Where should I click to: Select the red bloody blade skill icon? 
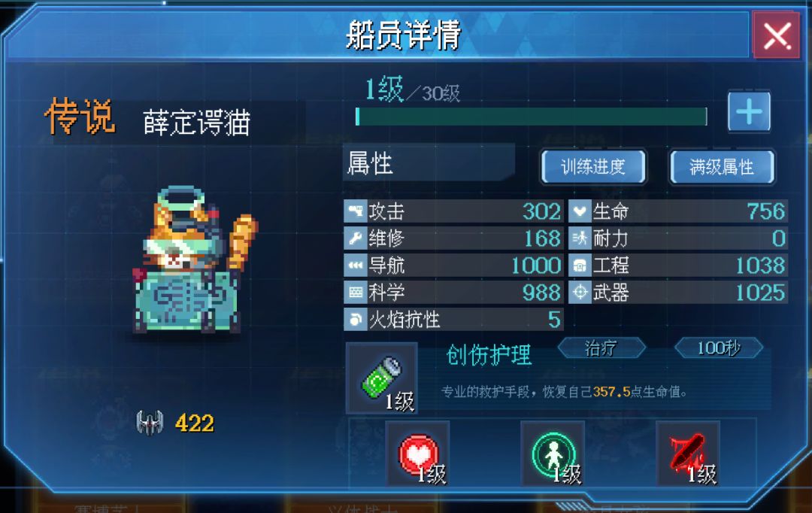pos(688,454)
